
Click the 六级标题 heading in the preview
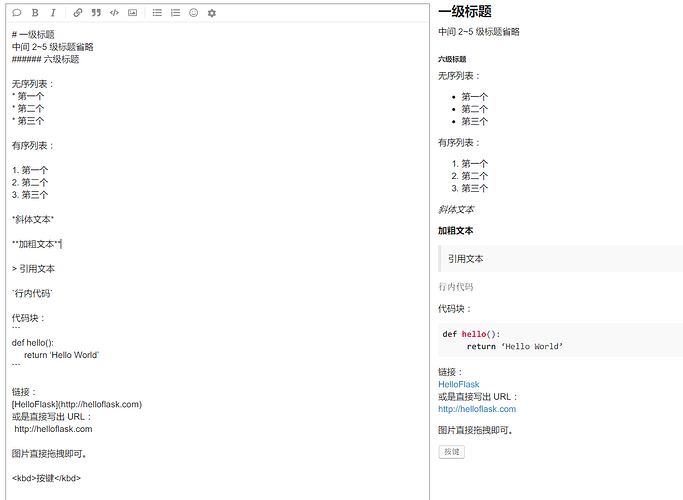coord(452,59)
